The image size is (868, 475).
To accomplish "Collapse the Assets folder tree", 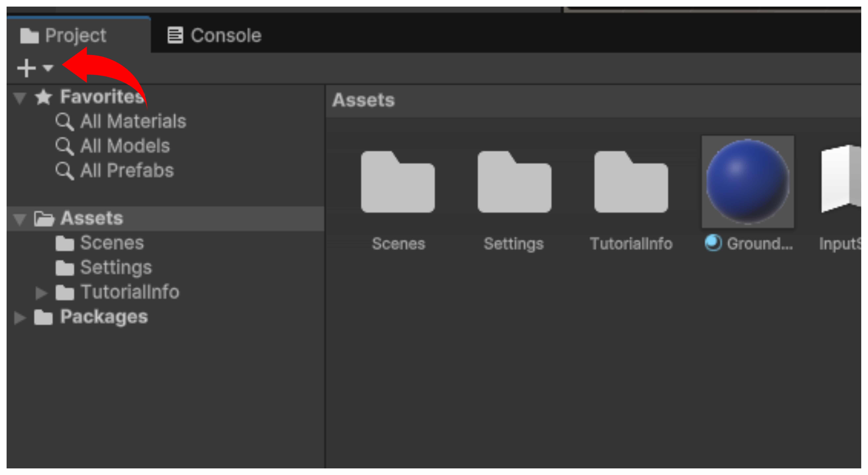I will pos(20,219).
